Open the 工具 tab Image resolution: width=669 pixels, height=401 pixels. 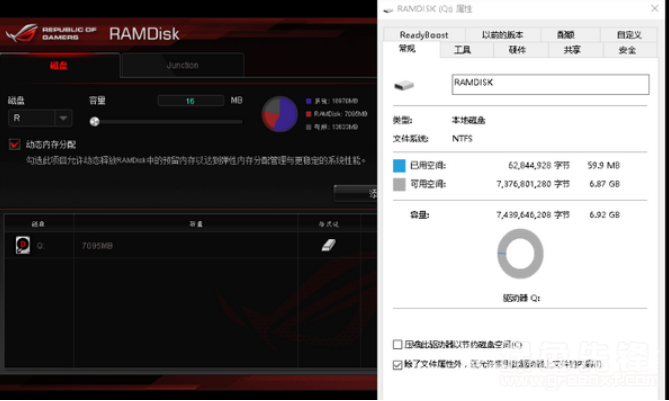(462, 50)
